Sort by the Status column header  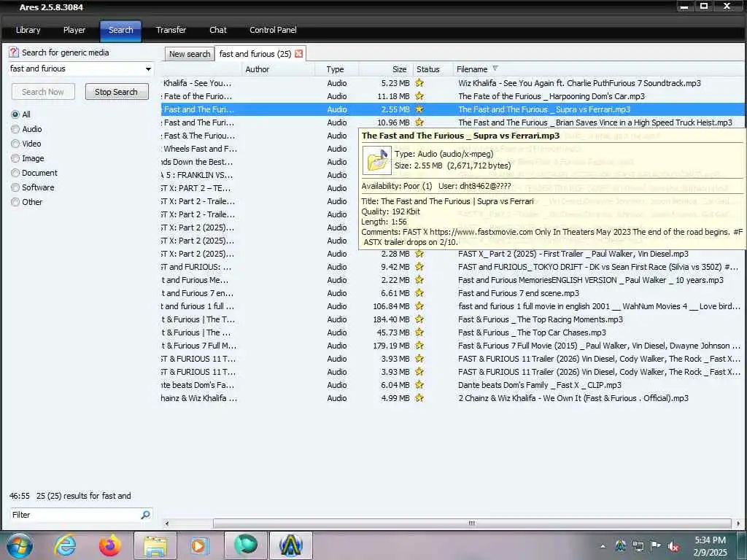pyautogui.click(x=432, y=69)
